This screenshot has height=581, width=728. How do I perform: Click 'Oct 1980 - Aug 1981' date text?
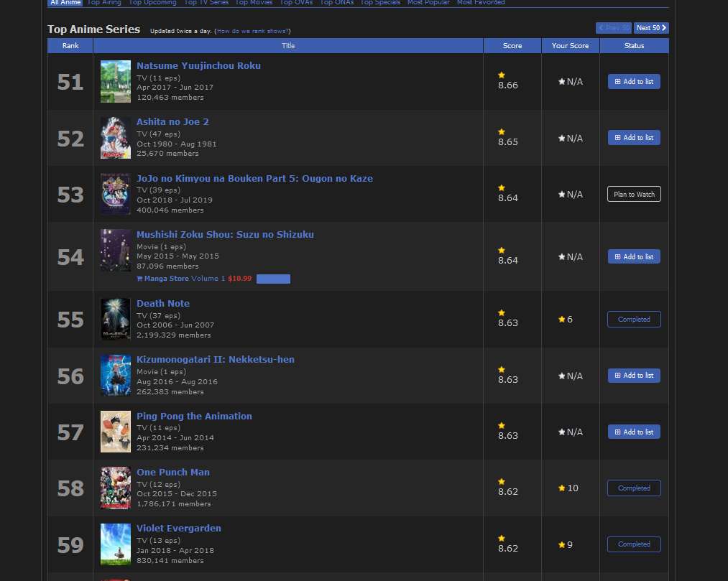(x=176, y=144)
